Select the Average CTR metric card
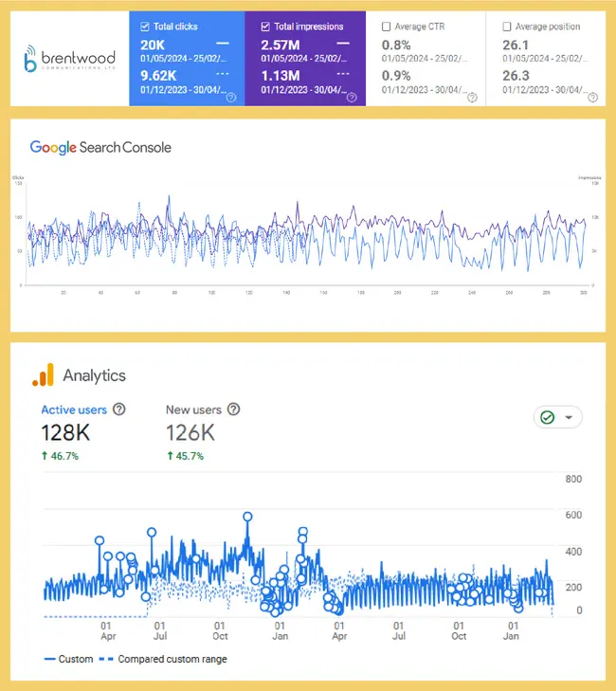The image size is (616, 691). tap(426, 59)
